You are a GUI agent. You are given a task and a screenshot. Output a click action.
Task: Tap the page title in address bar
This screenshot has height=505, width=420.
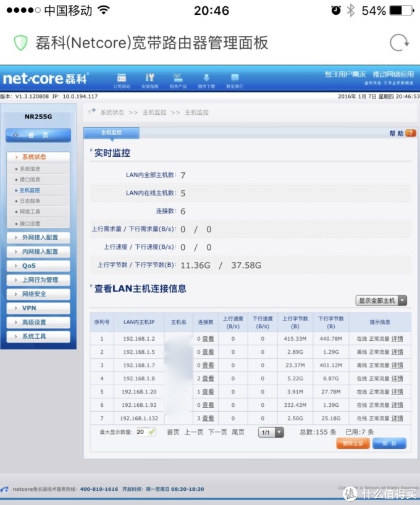[152, 43]
